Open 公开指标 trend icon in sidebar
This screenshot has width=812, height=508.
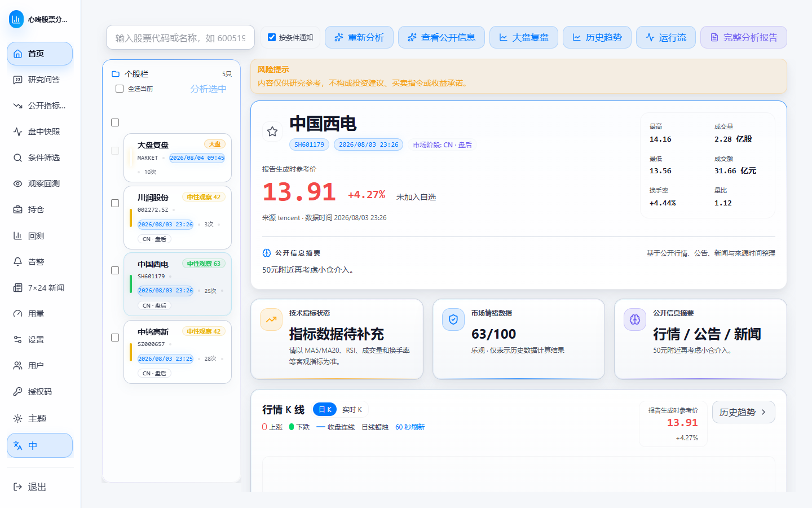17,106
